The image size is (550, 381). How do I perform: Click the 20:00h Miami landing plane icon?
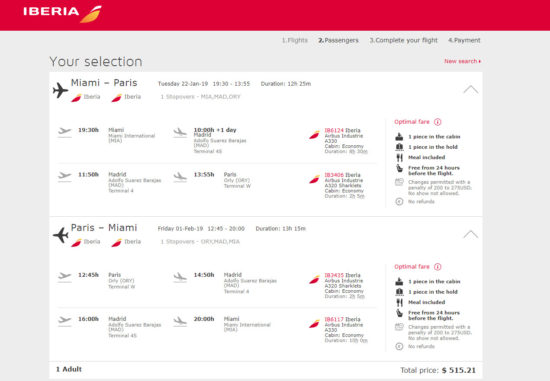180,321
